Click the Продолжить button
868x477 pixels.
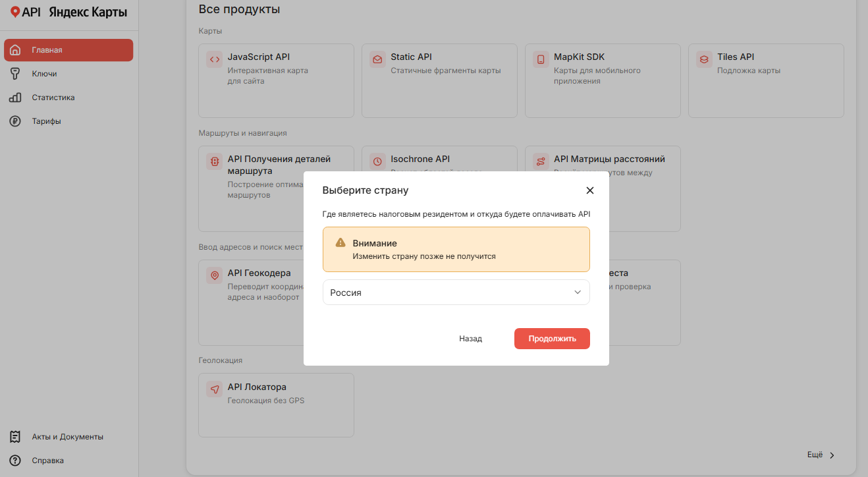pyautogui.click(x=552, y=339)
